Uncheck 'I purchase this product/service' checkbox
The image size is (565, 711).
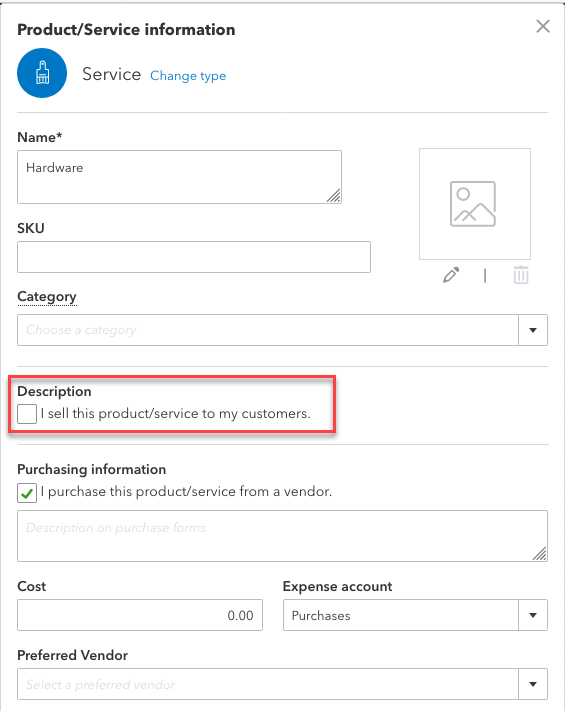[x=27, y=493]
